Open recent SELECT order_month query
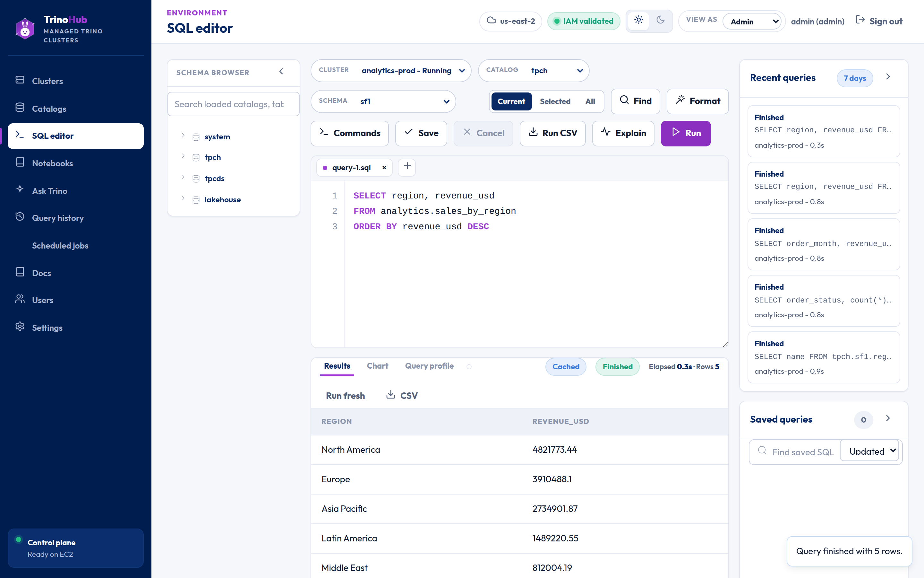 pos(824,244)
